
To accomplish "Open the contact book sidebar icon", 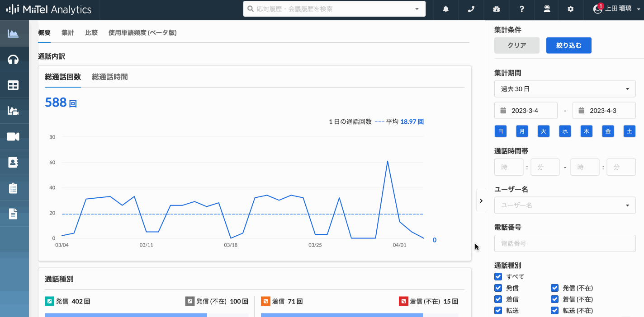I will [x=13, y=162].
